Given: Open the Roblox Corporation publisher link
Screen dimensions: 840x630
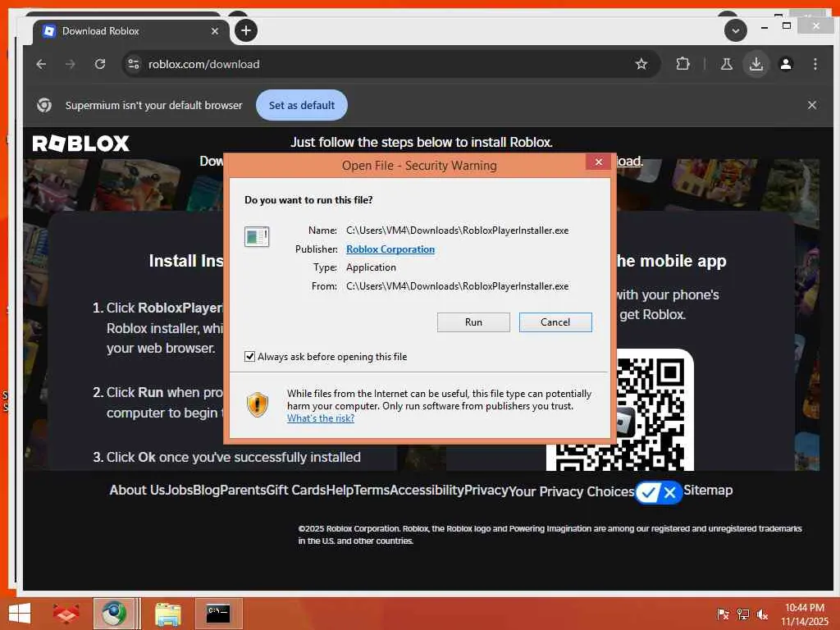Looking at the screenshot, I should (390, 249).
